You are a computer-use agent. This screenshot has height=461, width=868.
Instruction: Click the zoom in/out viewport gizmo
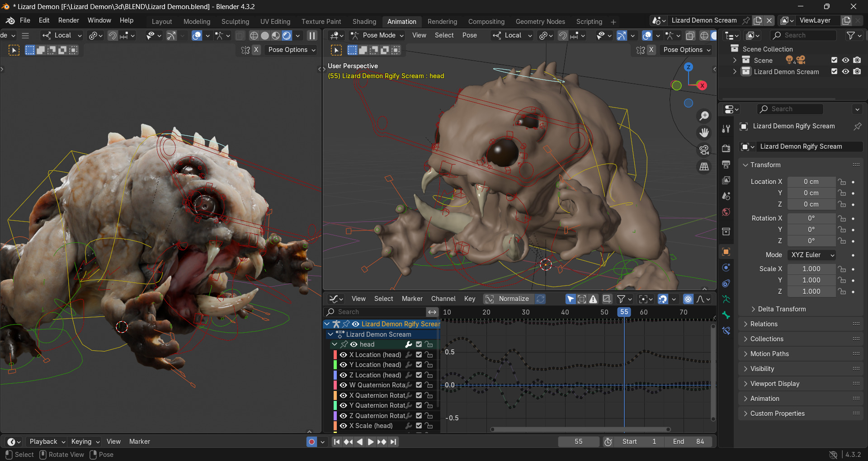point(704,116)
